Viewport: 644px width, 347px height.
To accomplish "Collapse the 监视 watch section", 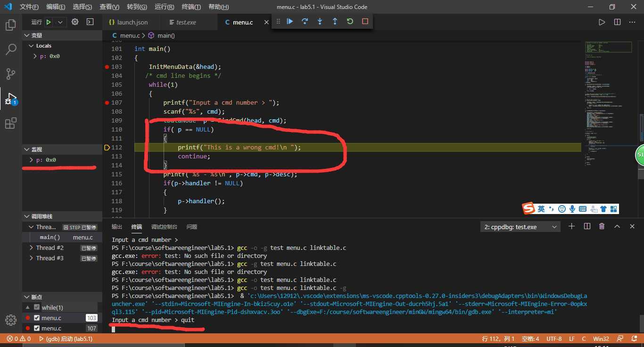I will pos(62,149).
